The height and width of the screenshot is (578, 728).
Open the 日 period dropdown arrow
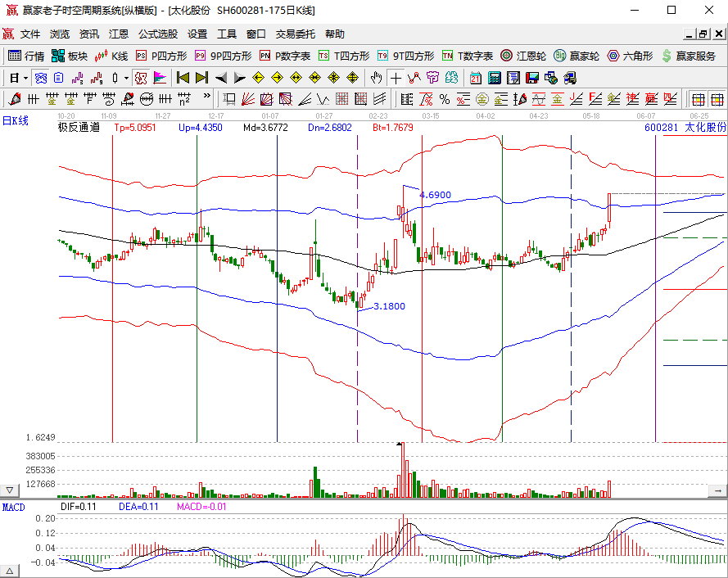click(x=25, y=78)
